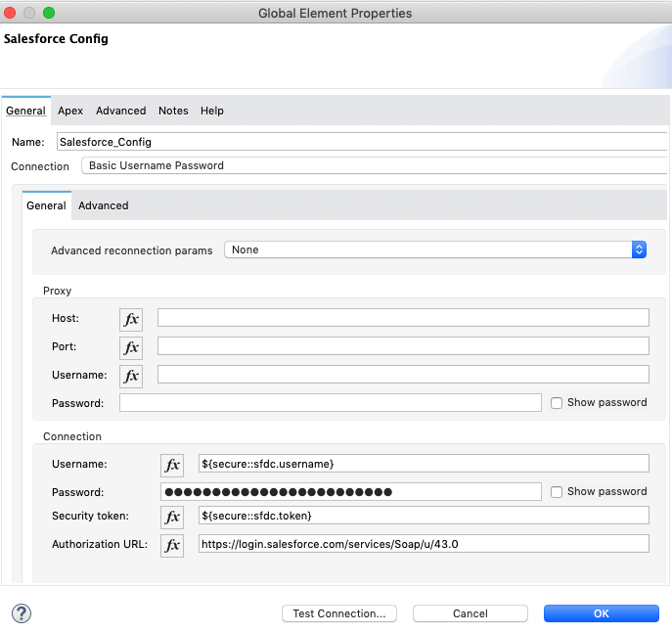The image size is (672, 633).
Task: Confirm with the OK button
Action: coord(602,613)
